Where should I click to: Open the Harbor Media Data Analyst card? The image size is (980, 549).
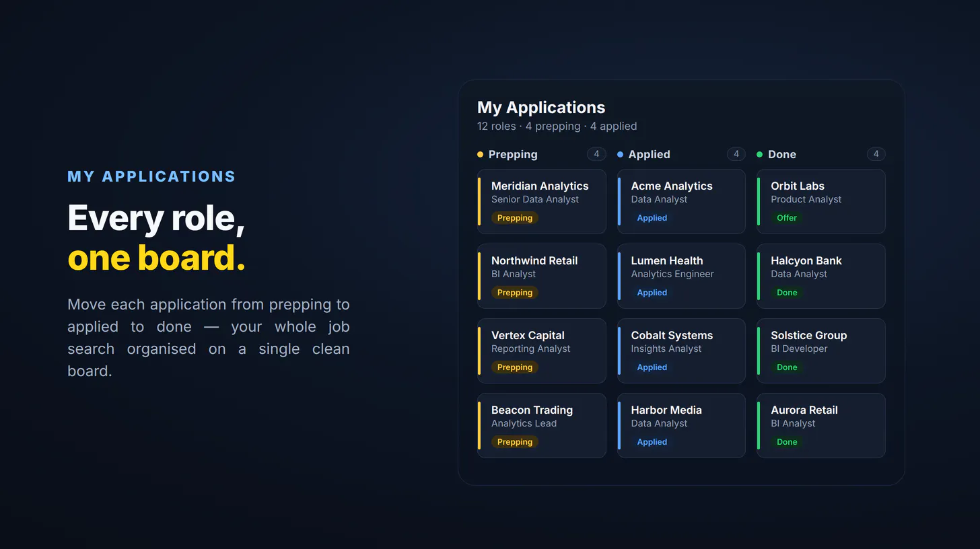pos(681,425)
